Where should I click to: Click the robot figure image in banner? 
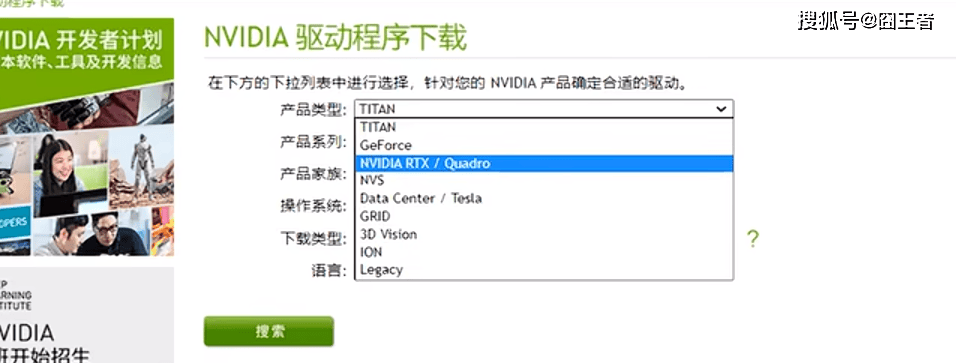(142, 168)
